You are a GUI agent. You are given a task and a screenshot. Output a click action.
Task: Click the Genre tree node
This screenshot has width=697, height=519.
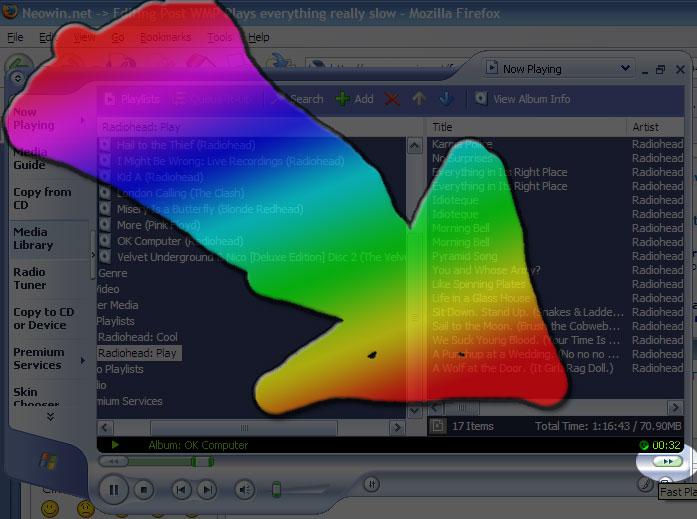pos(113,273)
